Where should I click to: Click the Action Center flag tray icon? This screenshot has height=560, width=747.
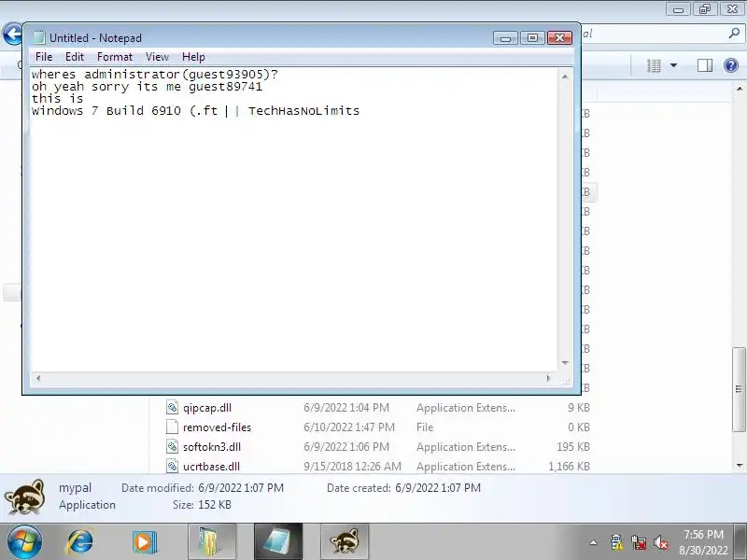(616, 542)
